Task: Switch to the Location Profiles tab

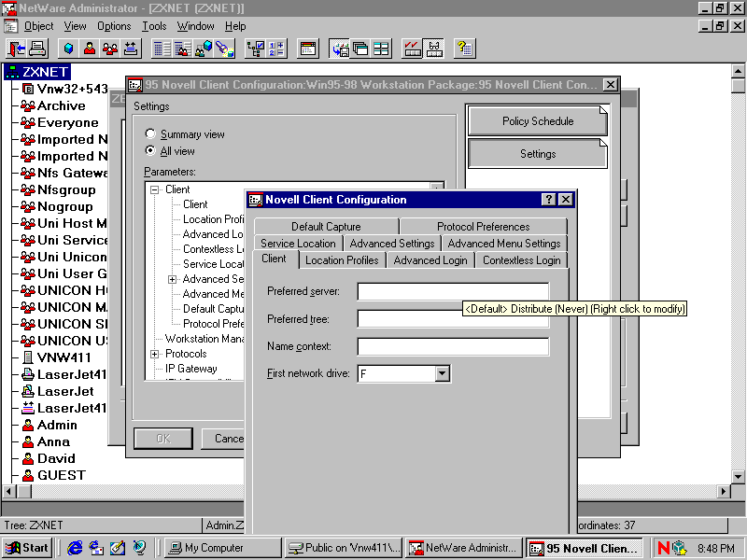Action: [x=342, y=260]
